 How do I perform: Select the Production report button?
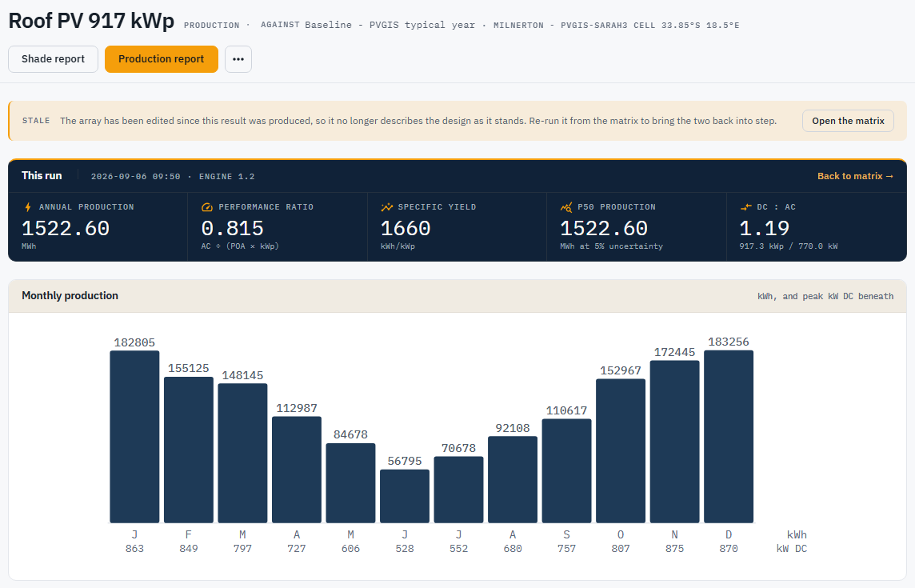tap(161, 59)
